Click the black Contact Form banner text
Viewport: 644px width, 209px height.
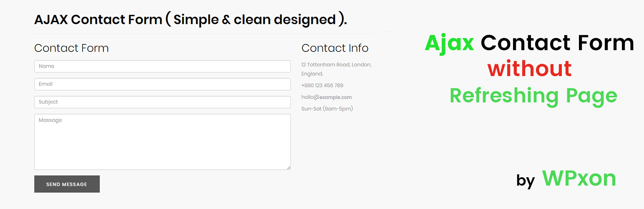coord(558,43)
